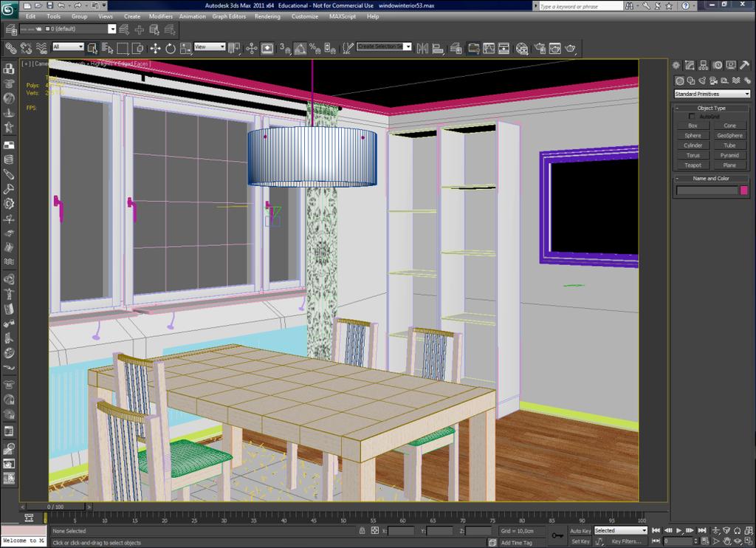Click the Box primitive button
Screen dimensions: 756x548
693,126
